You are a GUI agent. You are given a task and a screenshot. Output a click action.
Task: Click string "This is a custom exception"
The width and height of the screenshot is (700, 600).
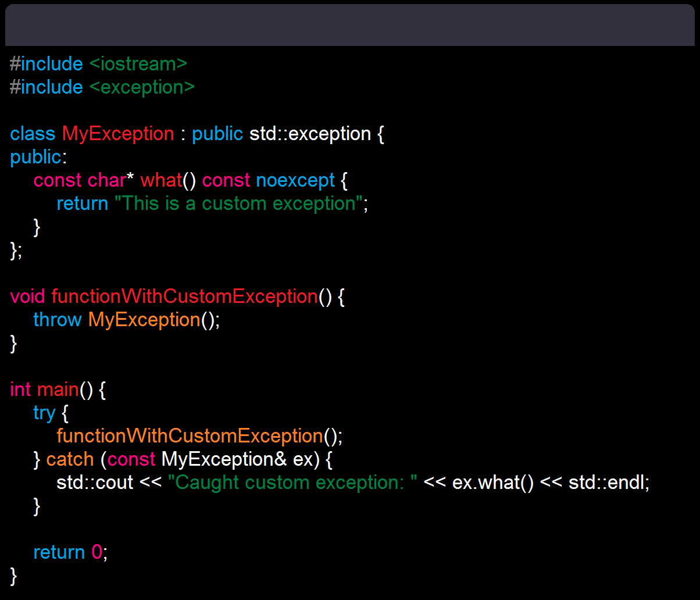pos(239,203)
